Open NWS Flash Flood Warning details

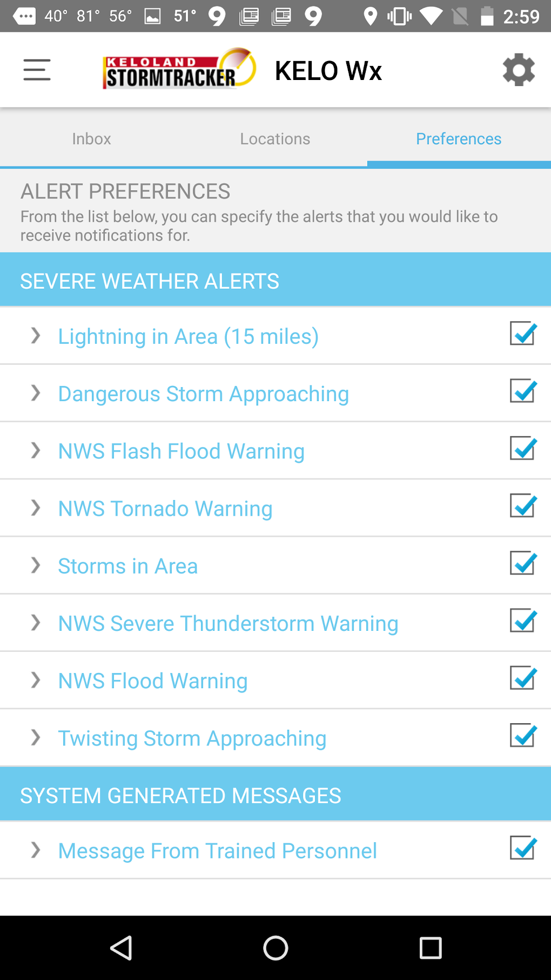[x=181, y=451]
